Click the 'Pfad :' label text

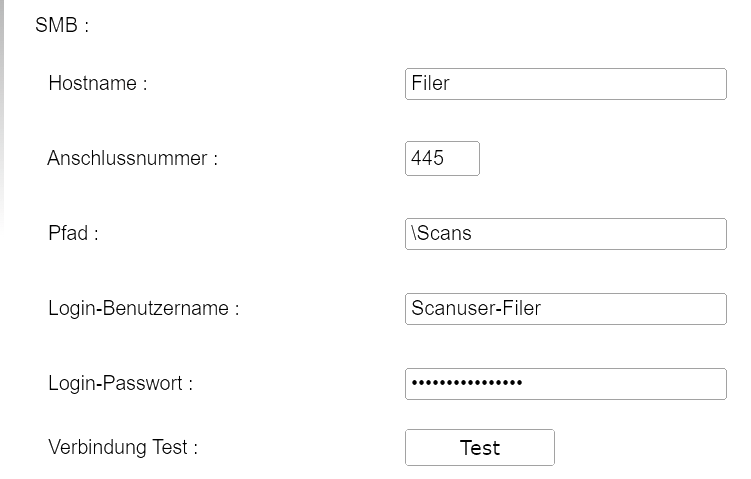tap(73, 234)
